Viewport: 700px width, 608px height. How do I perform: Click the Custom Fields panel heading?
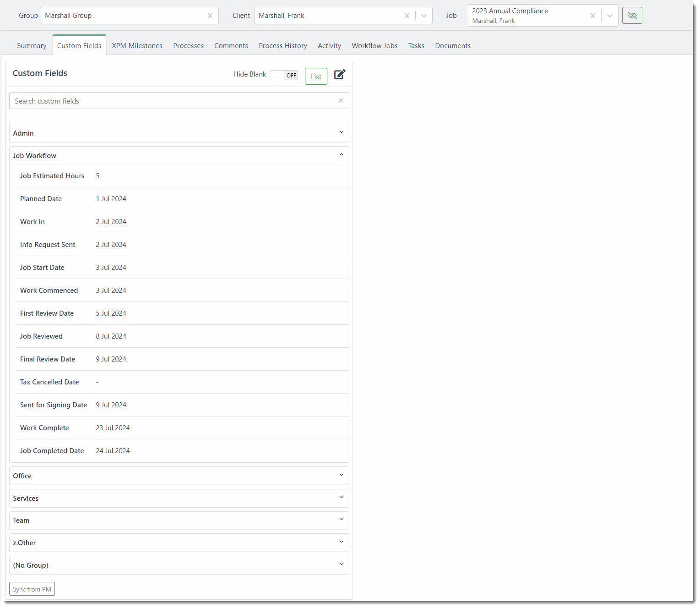(40, 73)
